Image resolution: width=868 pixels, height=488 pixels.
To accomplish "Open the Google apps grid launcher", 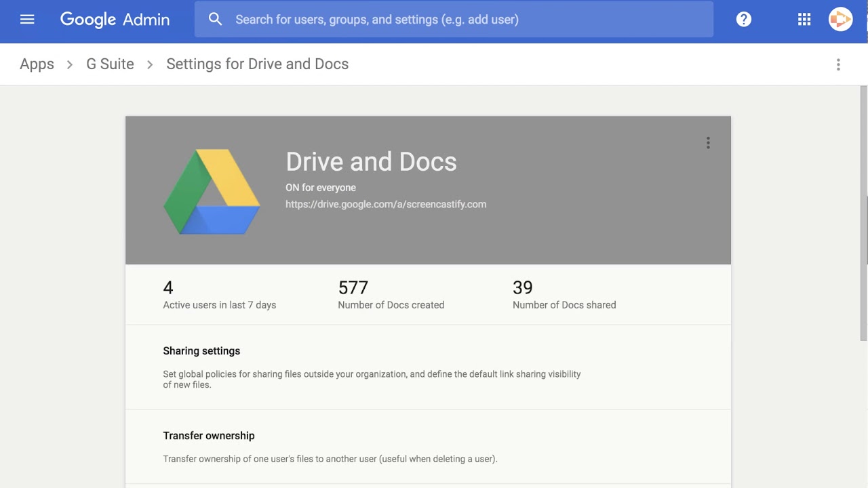I will pyautogui.click(x=804, y=20).
